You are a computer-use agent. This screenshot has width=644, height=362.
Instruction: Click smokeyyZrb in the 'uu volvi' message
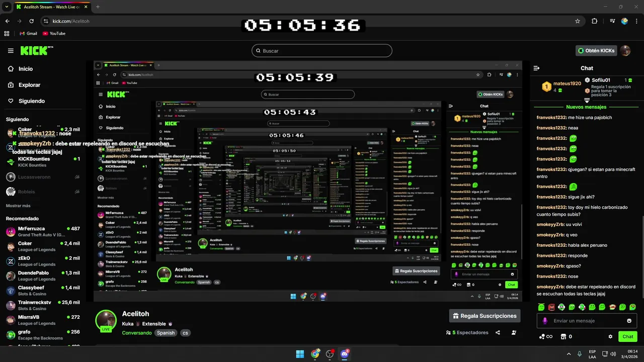coord(550,225)
